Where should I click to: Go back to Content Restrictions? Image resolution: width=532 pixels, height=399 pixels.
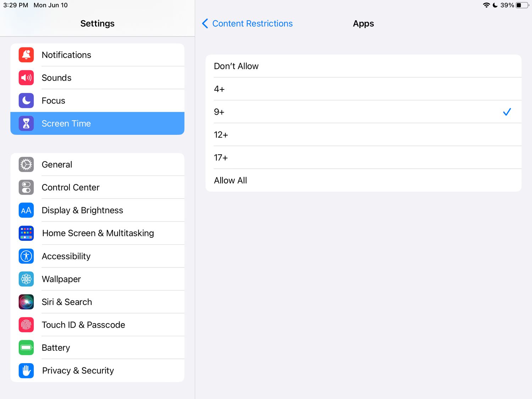click(252, 24)
